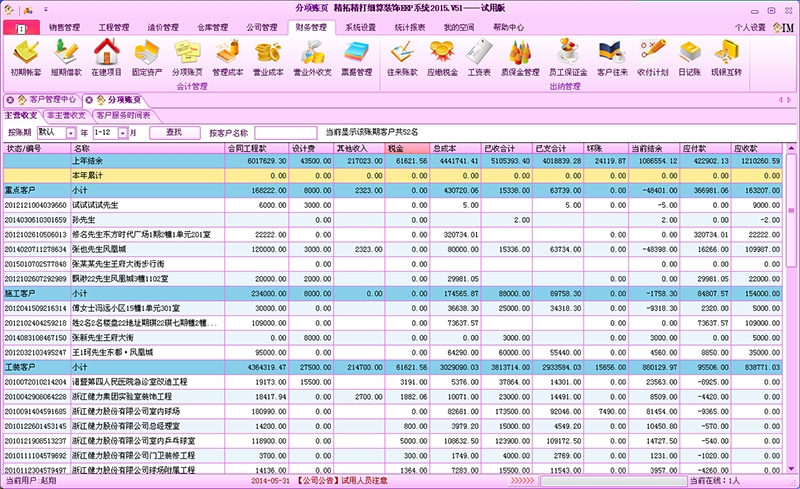Close the 客户管理中心 tab
800x489 pixels.
10,100
